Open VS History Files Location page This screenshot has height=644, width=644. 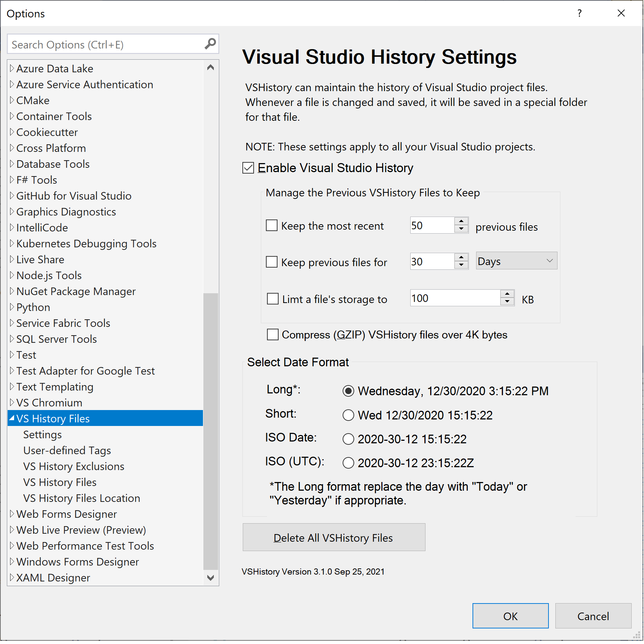tap(82, 498)
